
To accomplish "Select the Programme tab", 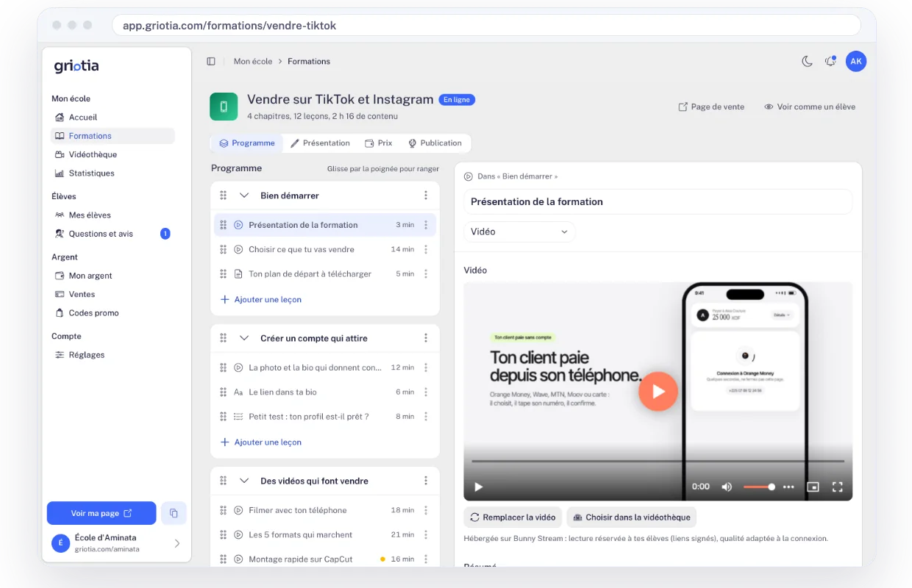I will (x=247, y=143).
